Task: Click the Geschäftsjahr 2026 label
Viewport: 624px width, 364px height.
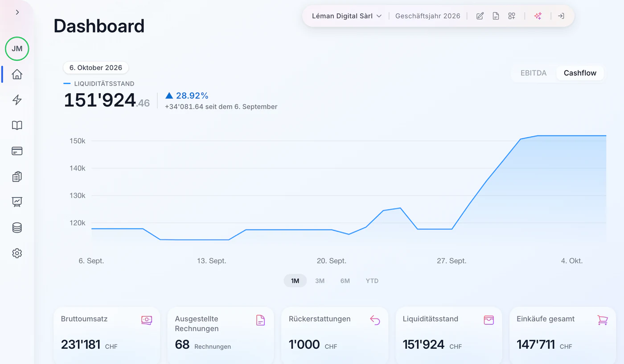Action: click(x=428, y=16)
